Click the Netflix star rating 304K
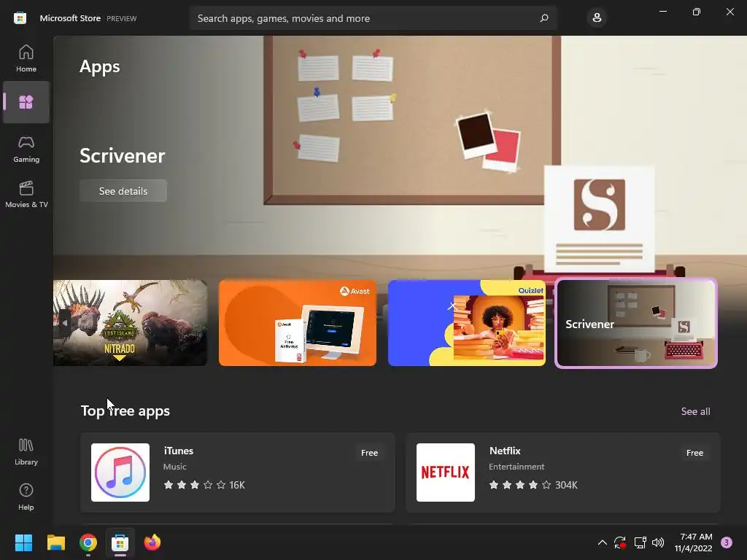This screenshot has height=560, width=747. coord(533,485)
